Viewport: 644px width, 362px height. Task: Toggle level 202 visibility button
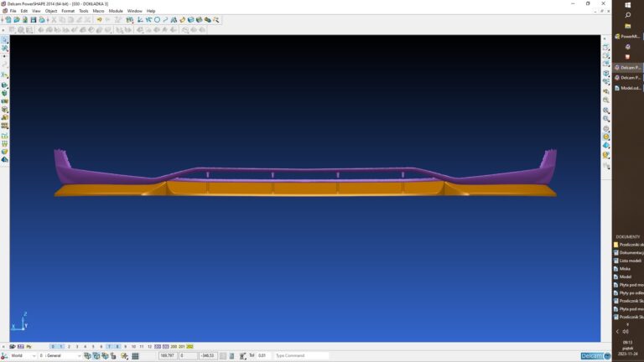point(190,346)
